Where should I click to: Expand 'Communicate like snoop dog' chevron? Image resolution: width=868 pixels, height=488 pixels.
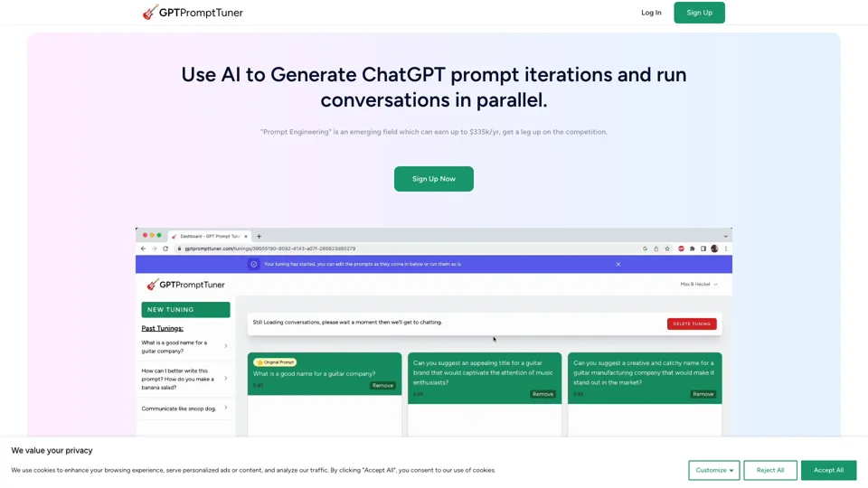[x=226, y=408]
